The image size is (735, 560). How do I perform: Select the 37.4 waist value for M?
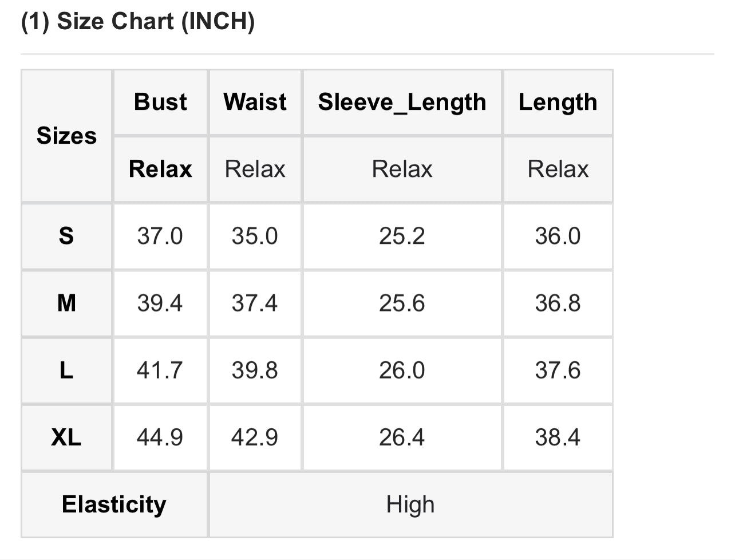[255, 303]
